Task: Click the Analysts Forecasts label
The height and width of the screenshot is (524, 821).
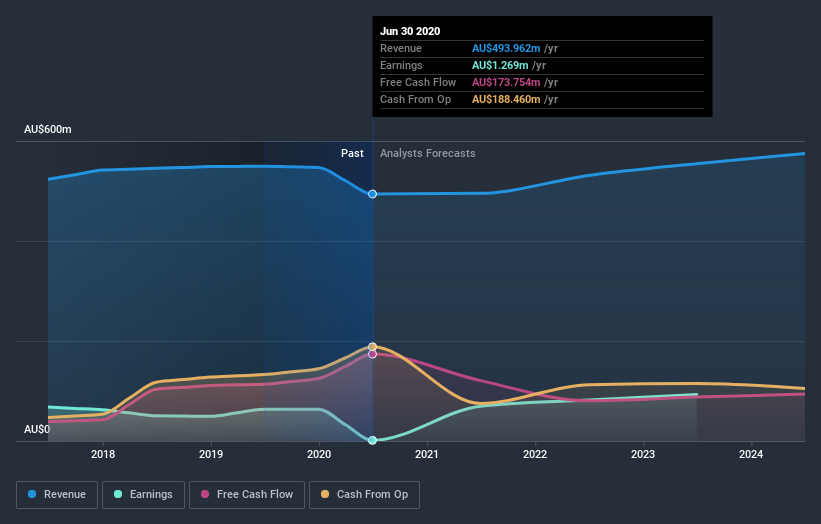Action: (x=428, y=153)
